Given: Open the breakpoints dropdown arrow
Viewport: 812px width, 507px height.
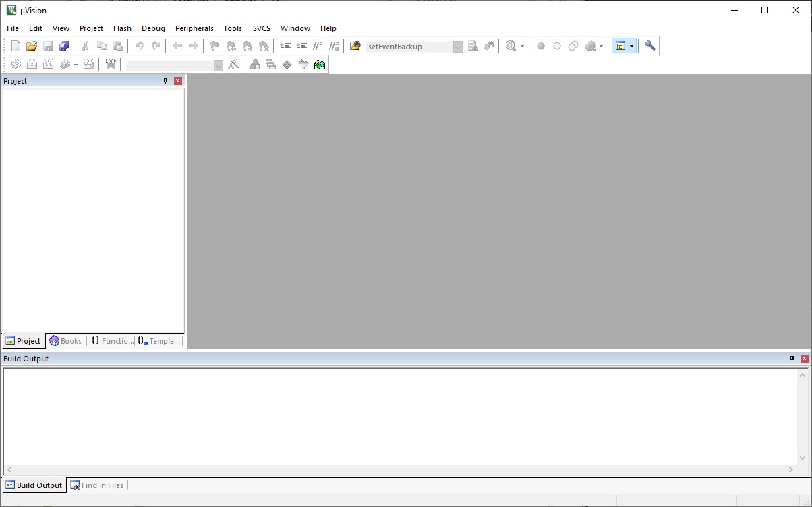Looking at the screenshot, I should click(601, 47).
